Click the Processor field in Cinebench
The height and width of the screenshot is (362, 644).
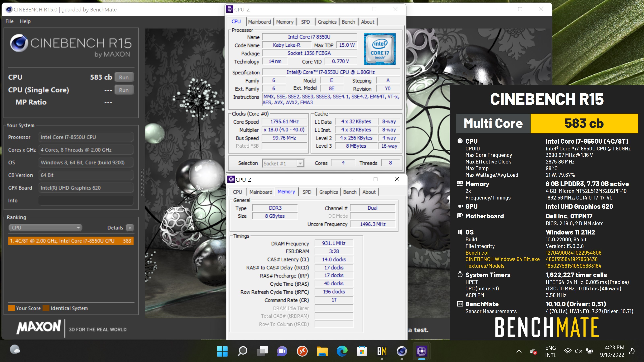[86, 137]
